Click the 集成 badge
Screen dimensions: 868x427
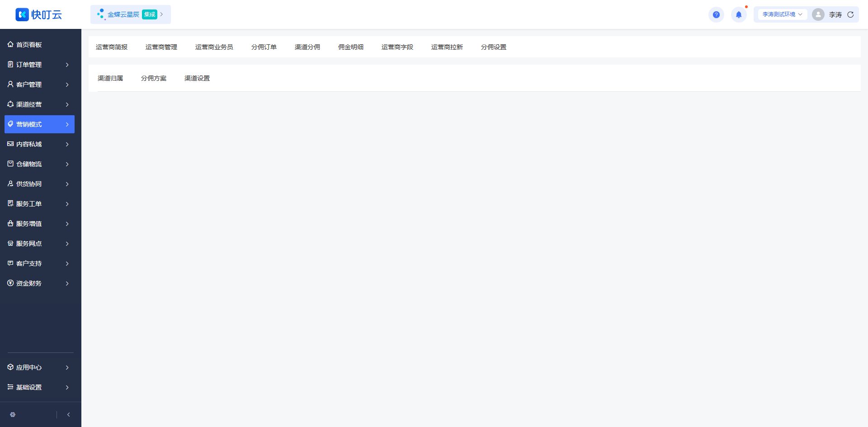(x=150, y=14)
